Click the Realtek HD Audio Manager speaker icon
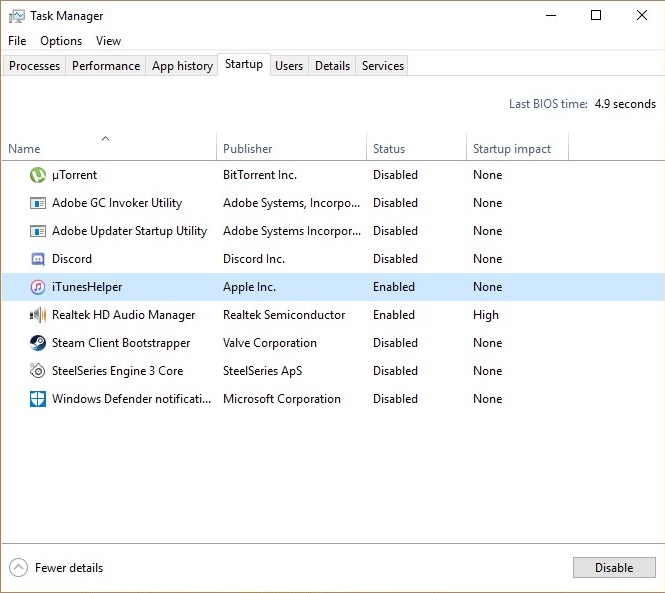The image size is (665, 593). [x=38, y=315]
